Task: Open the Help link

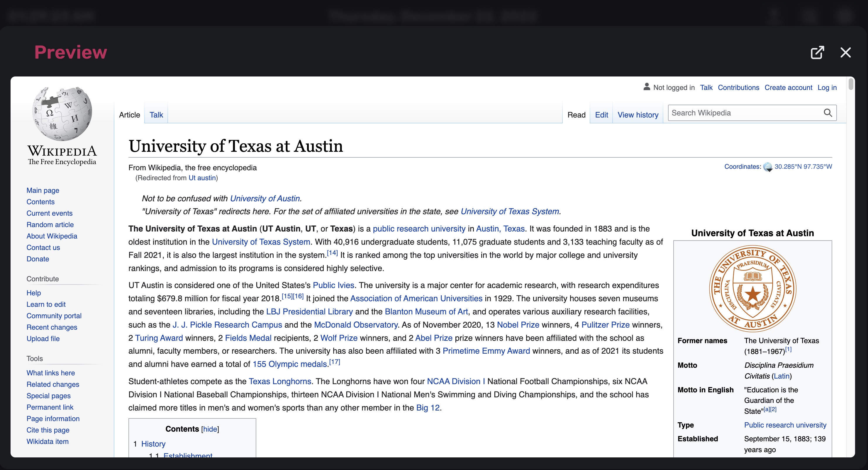Action: pyautogui.click(x=34, y=293)
